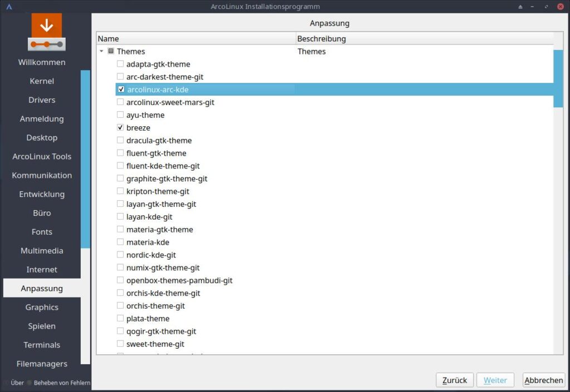Tick numix-gtk-theme-git checkbox

(x=120, y=267)
